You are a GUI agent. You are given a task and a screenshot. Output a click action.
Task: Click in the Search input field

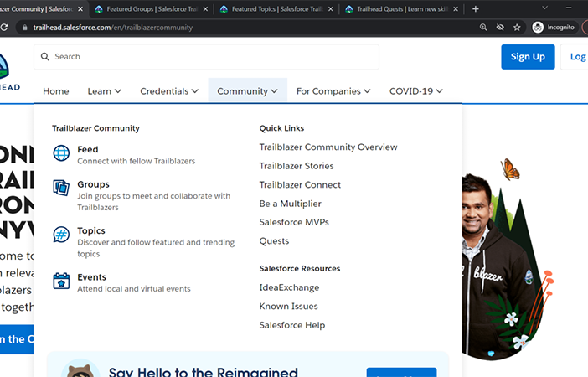(x=206, y=57)
